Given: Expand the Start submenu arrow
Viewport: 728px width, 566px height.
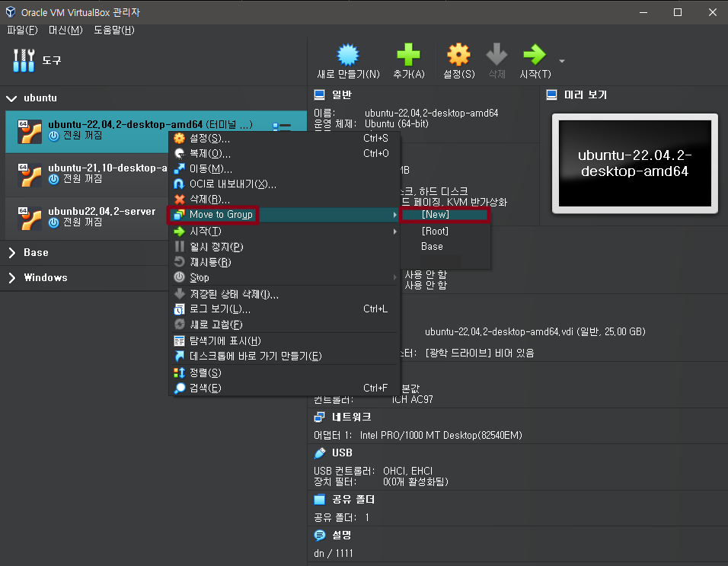Looking at the screenshot, I should 394,232.
